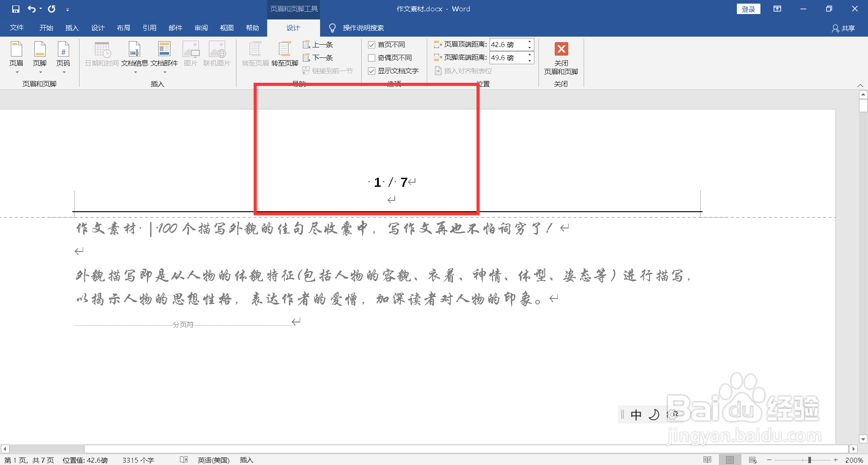Open the 文件 menu

click(x=17, y=28)
